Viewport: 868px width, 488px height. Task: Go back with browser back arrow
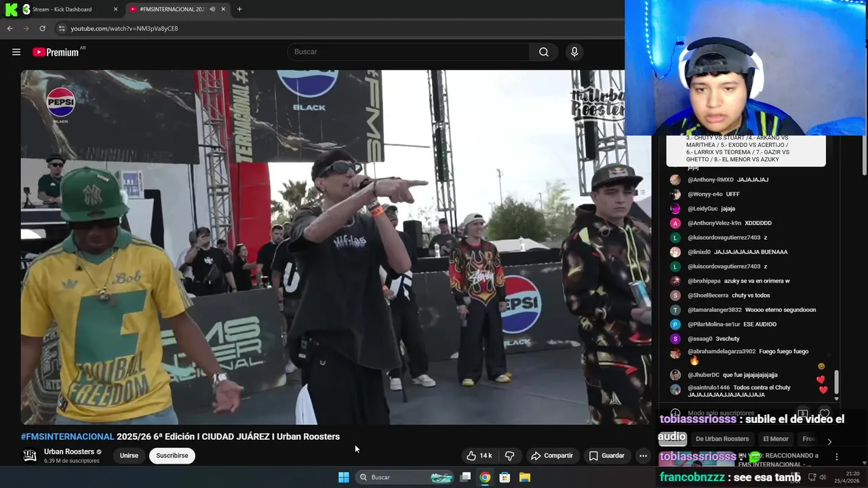coord(9,28)
